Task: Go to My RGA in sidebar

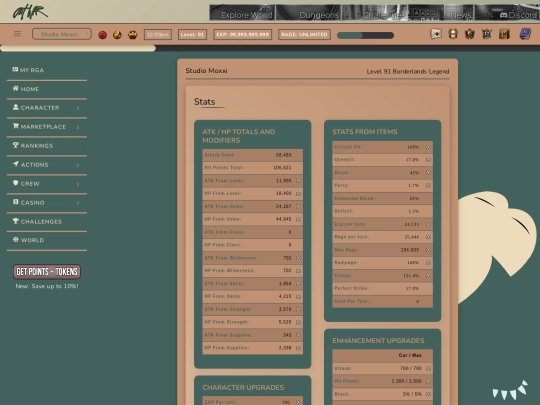Action: click(28, 70)
